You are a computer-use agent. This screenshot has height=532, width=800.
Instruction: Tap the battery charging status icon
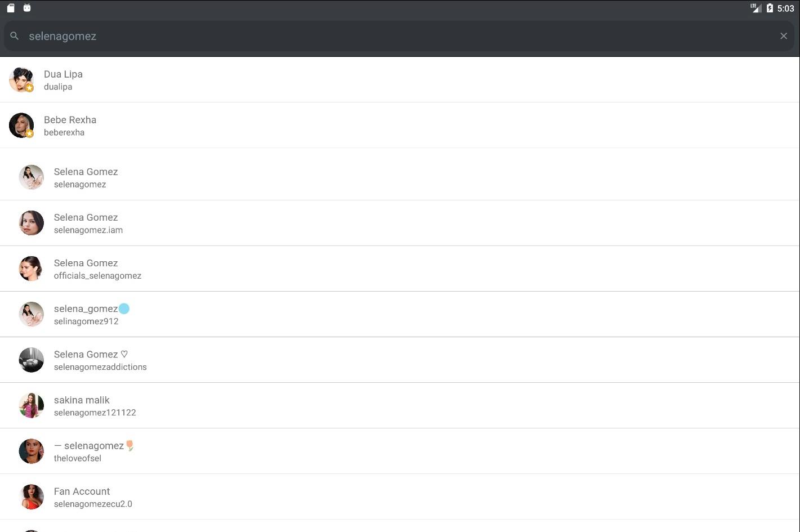[770, 8]
